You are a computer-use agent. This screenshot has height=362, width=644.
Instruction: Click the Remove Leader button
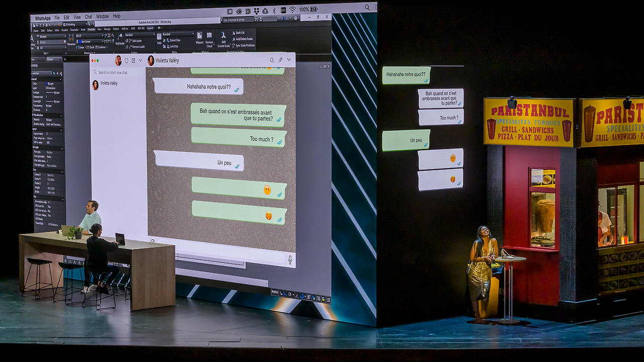tap(136, 47)
